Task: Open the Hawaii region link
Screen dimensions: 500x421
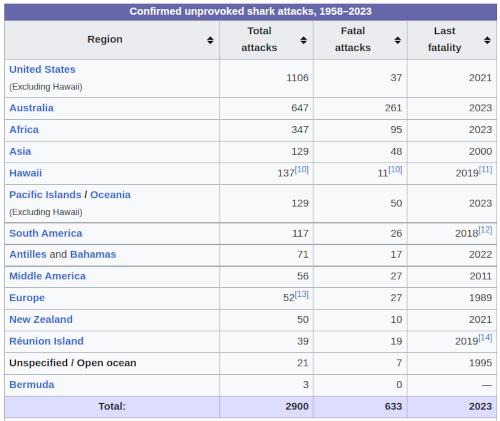Action: click(26, 173)
